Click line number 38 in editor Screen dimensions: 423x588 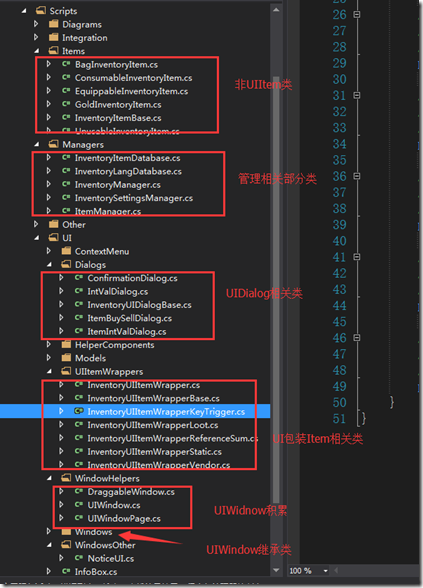(339, 208)
